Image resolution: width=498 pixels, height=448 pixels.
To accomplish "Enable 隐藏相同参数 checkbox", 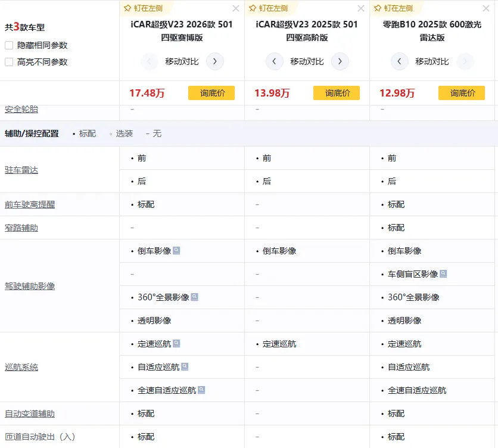I will pos(9,45).
